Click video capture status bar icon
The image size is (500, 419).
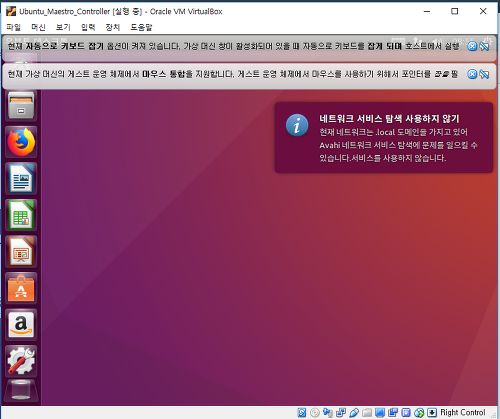pos(393,413)
